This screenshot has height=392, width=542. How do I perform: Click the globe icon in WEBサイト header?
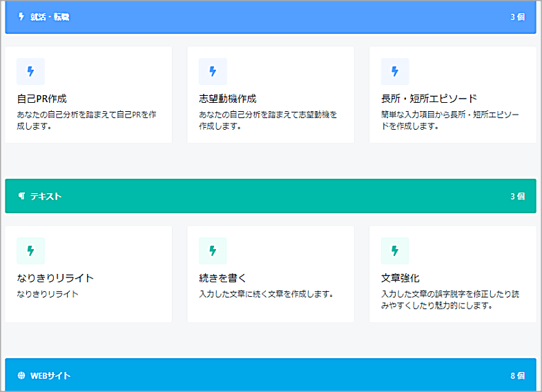pyautogui.click(x=21, y=375)
